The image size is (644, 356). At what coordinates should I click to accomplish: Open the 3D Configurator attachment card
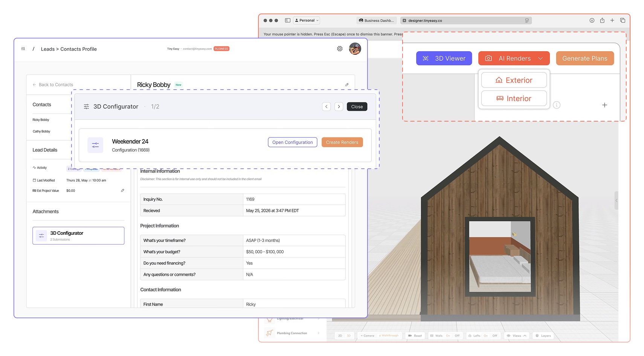tap(78, 235)
